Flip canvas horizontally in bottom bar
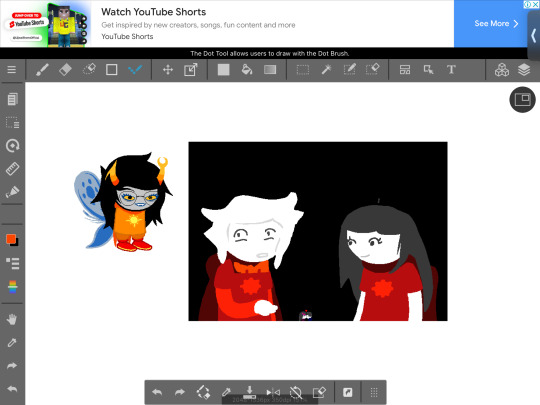540x405 pixels. coord(273,392)
